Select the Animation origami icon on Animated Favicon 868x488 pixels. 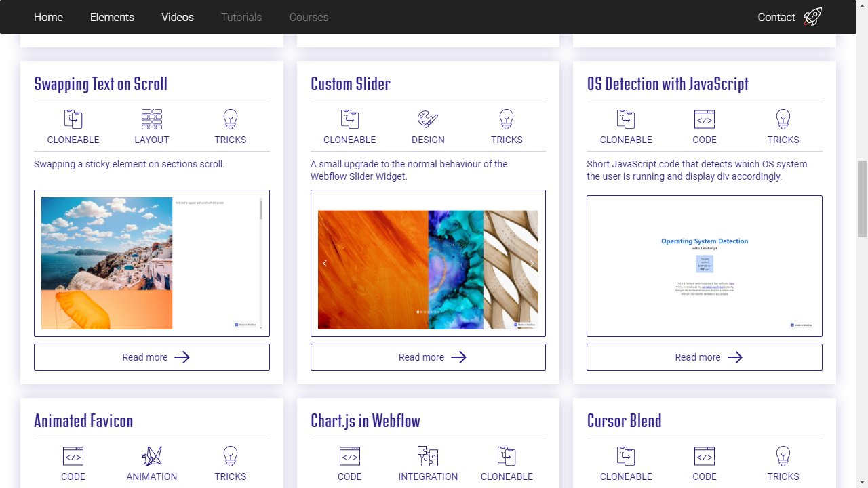(x=151, y=455)
